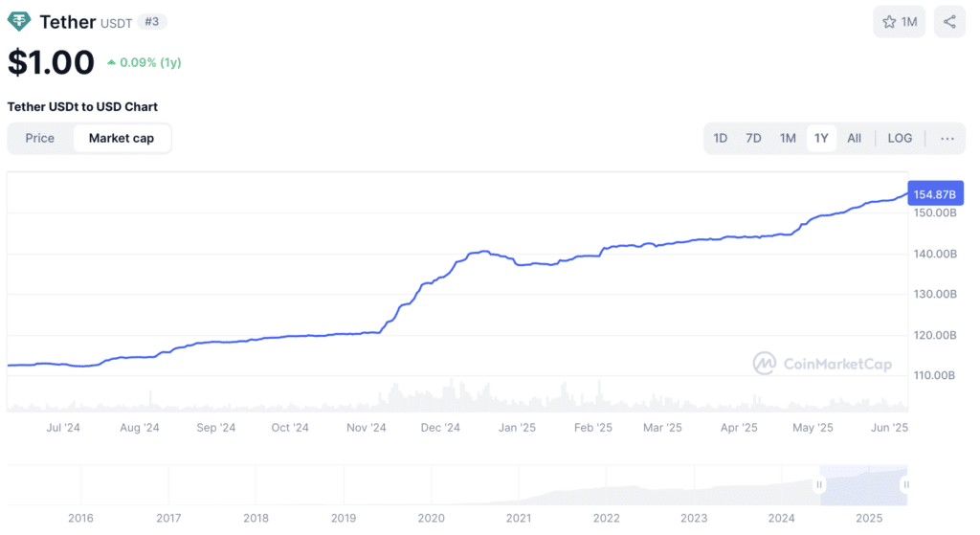Viewport: 980px width, 535px height.
Task: Click the 154.87B current value label
Action: click(935, 193)
